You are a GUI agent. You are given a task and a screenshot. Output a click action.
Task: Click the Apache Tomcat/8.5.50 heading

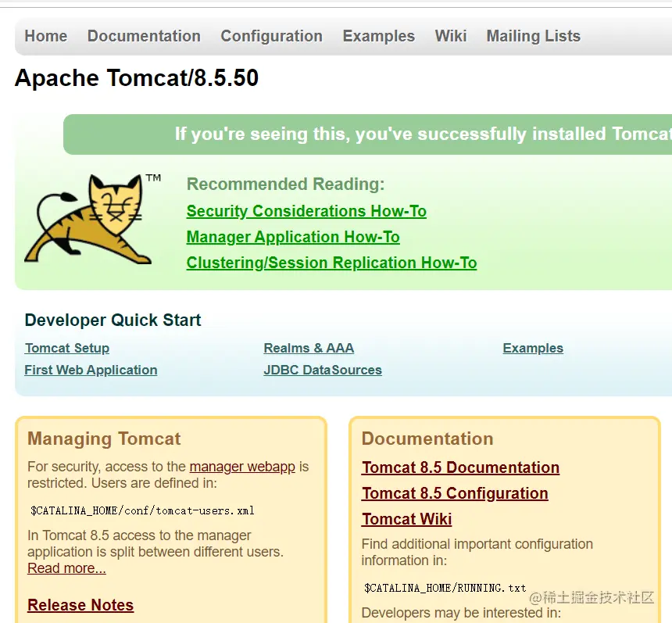(x=137, y=78)
